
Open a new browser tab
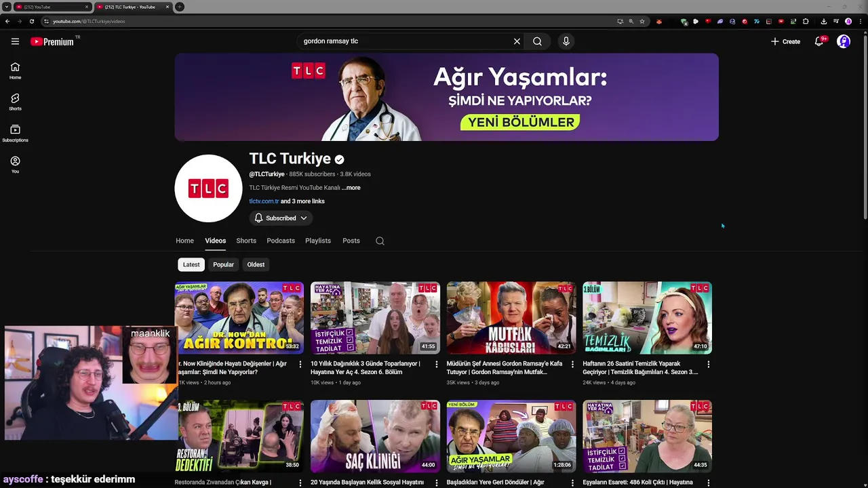[179, 7]
